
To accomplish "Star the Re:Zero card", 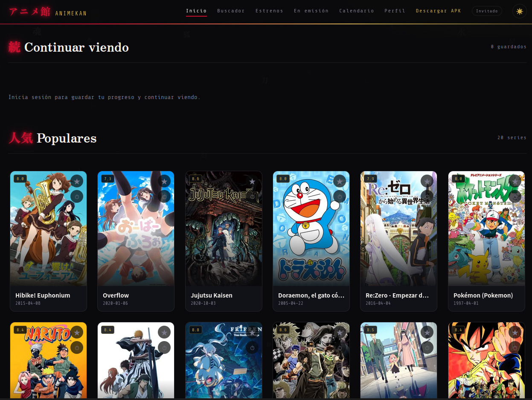I will tap(427, 181).
